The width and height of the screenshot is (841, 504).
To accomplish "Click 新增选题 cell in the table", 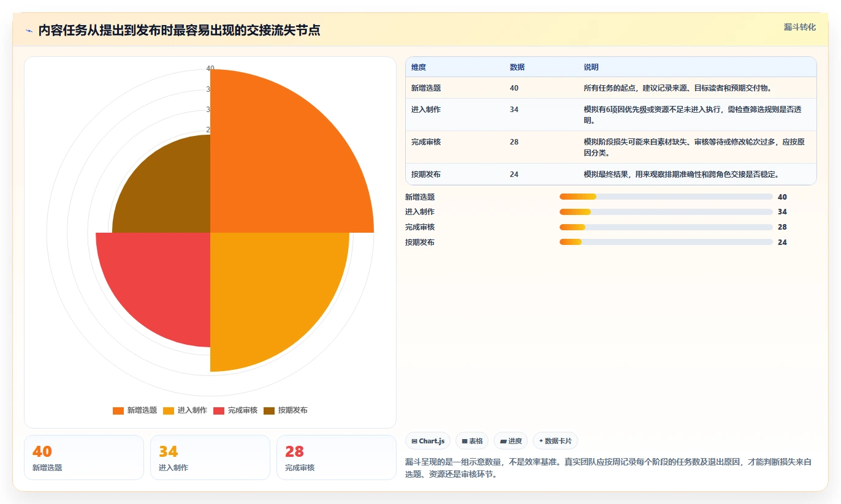I will (426, 88).
